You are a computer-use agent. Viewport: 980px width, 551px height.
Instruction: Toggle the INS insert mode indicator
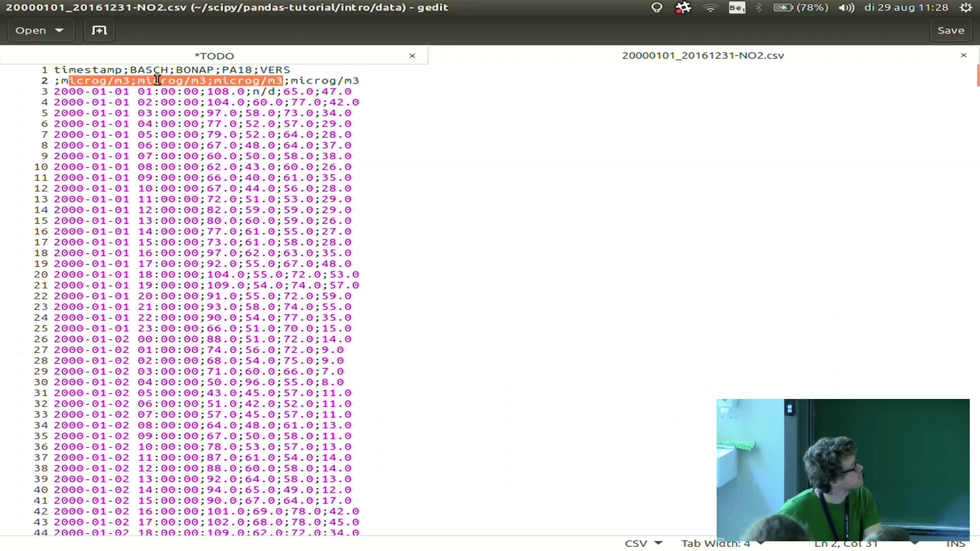(955, 543)
